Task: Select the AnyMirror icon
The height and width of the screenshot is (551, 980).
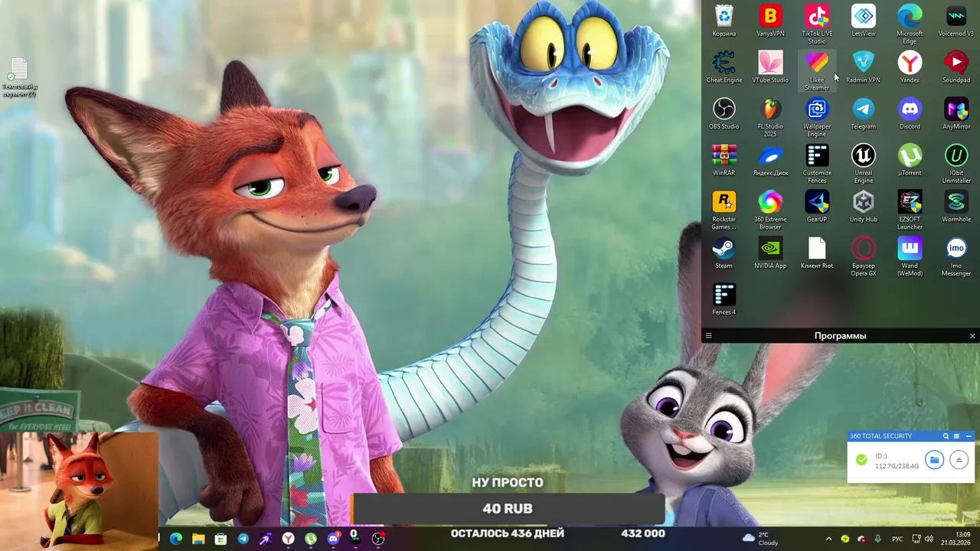Action: point(956,114)
